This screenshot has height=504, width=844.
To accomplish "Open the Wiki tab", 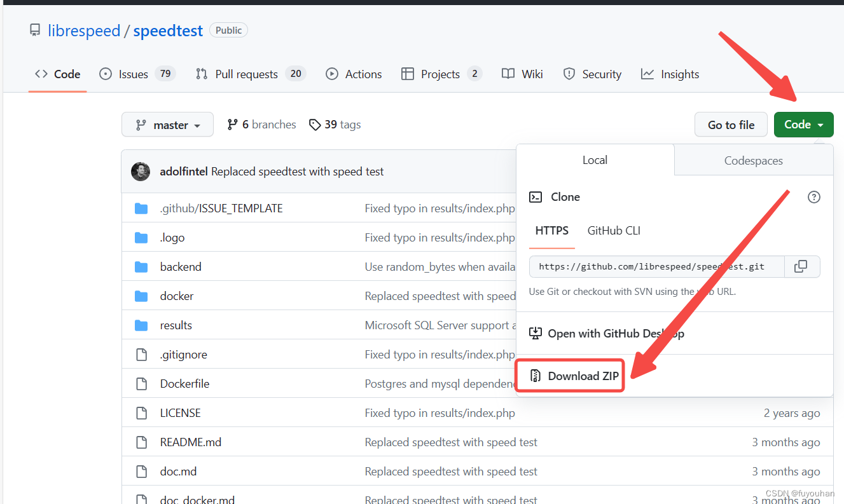I will pos(522,74).
